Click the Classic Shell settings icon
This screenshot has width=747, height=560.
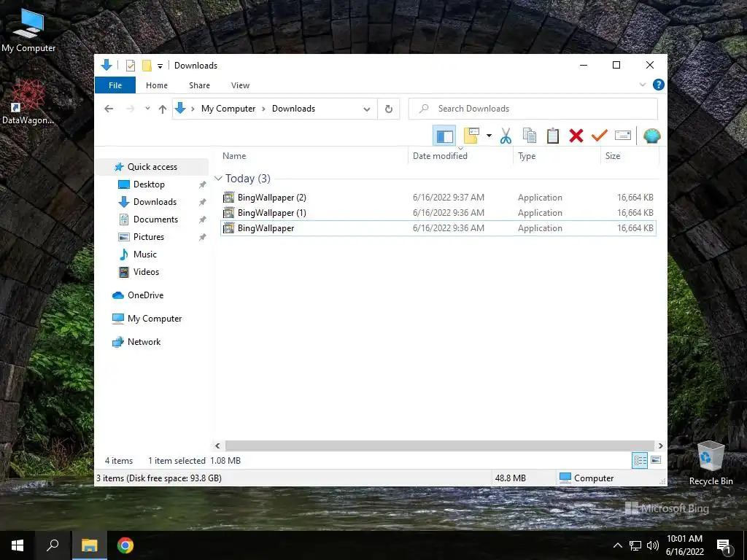[651, 136]
